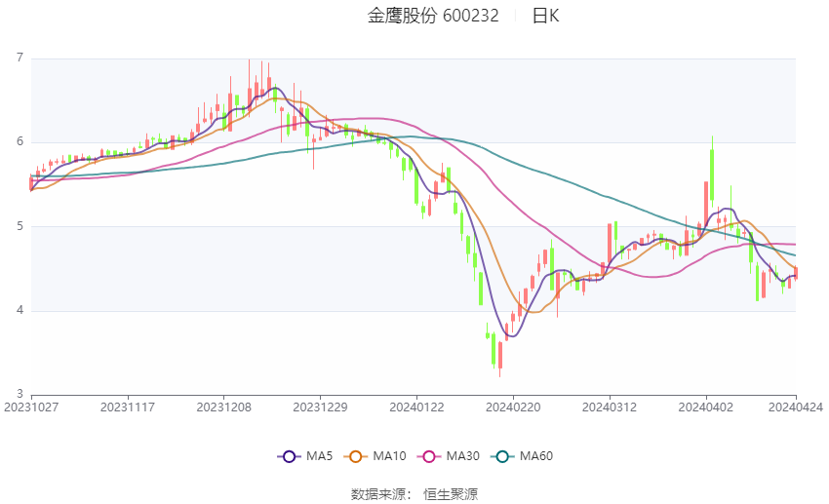Screen dimensions: 829x504
Task: Click the 恒生聚源 data source text
Action: click(451, 494)
